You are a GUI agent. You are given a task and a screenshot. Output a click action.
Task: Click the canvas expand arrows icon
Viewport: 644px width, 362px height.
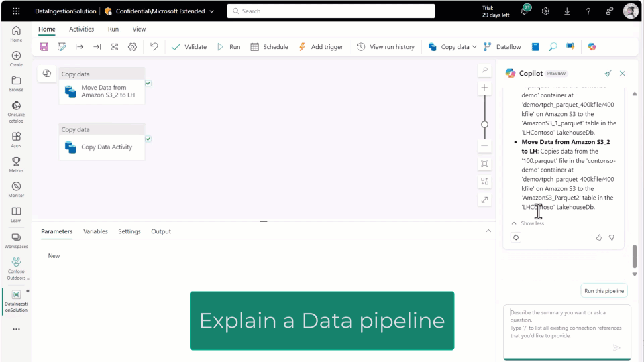[484, 200]
